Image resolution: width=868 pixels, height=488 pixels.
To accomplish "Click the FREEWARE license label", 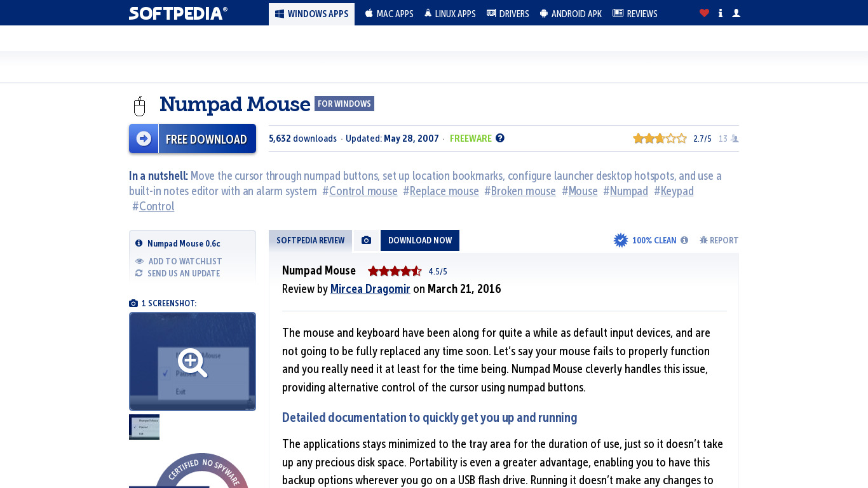I will [471, 139].
